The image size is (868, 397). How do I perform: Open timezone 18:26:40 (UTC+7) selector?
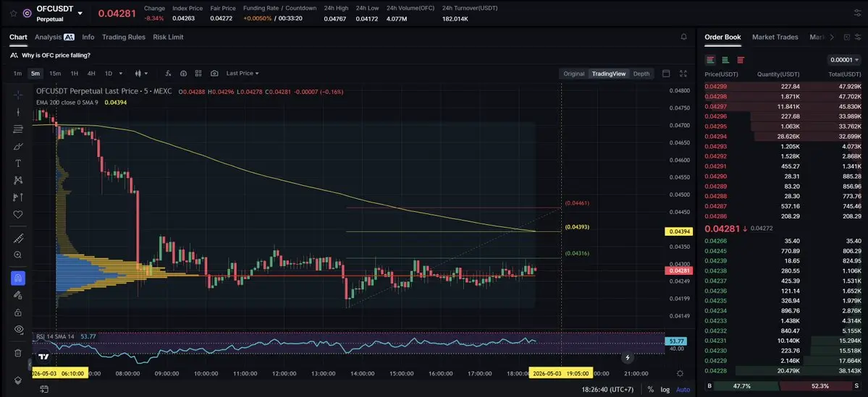(x=608, y=390)
